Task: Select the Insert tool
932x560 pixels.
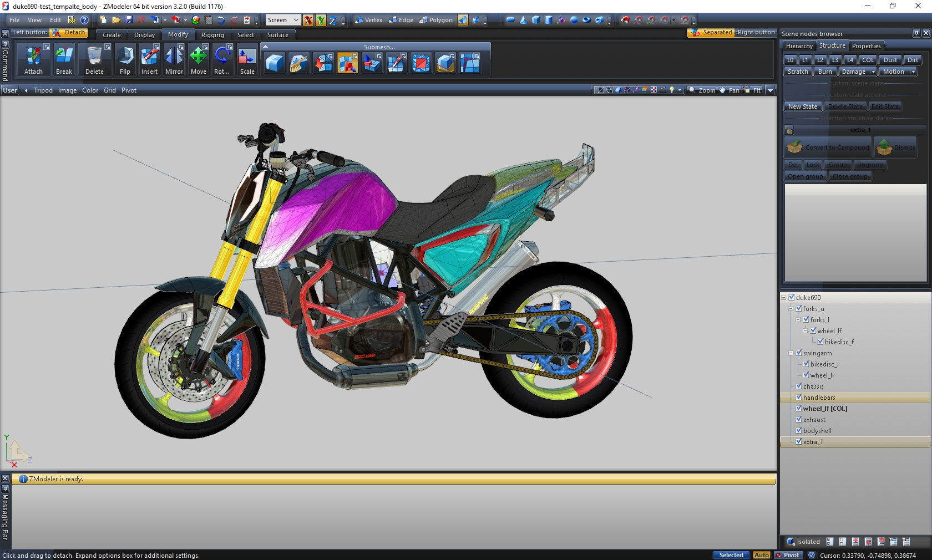Action: tap(149, 60)
